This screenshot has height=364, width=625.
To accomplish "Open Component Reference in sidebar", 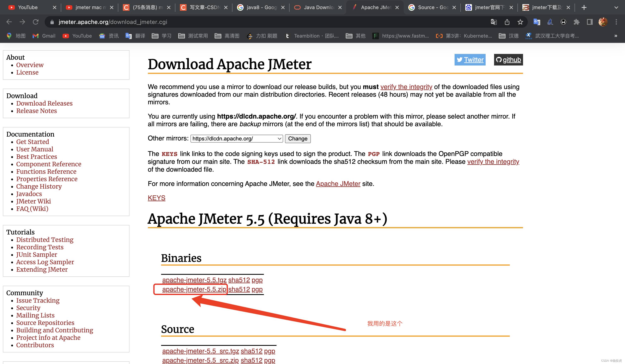I will point(49,164).
